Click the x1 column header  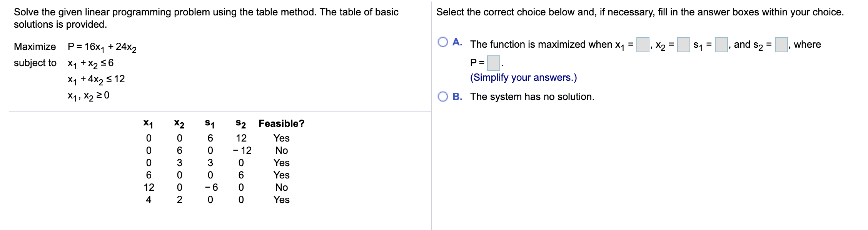point(148,124)
